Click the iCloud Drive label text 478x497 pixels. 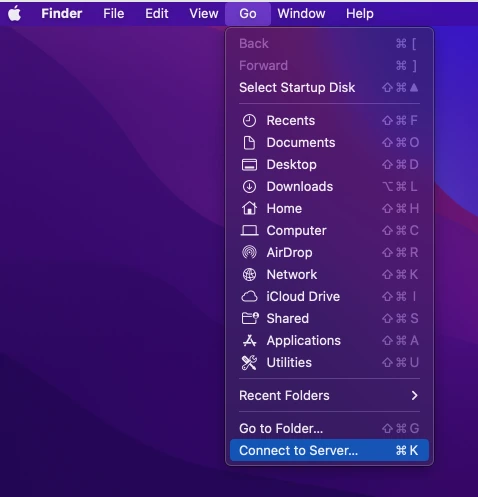pos(303,297)
